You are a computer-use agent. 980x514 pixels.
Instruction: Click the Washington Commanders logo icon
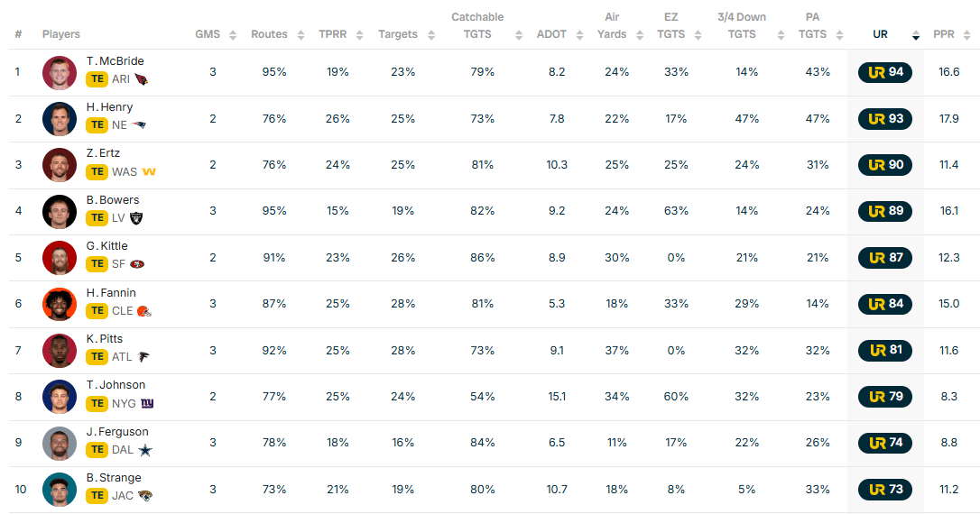(149, 171)
